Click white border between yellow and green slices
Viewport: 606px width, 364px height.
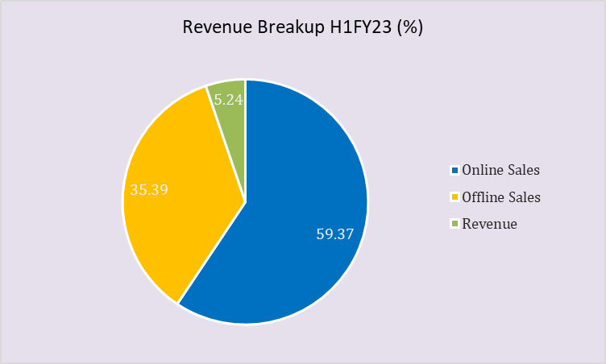[226, 144]
